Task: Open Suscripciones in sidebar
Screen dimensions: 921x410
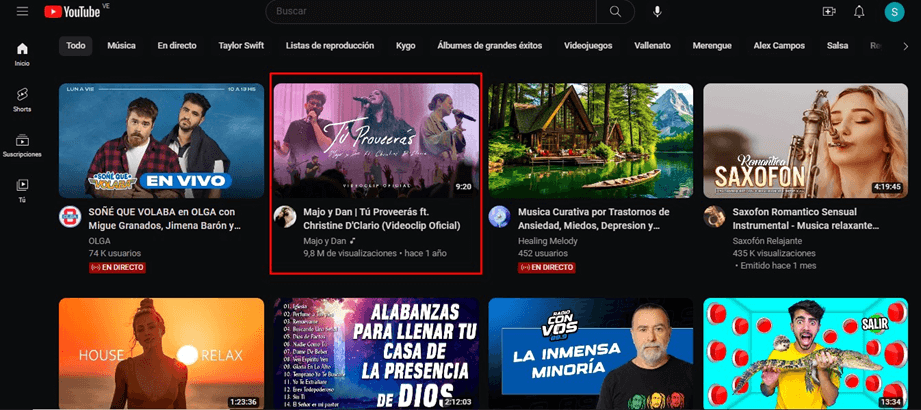Action: point(22,146)
